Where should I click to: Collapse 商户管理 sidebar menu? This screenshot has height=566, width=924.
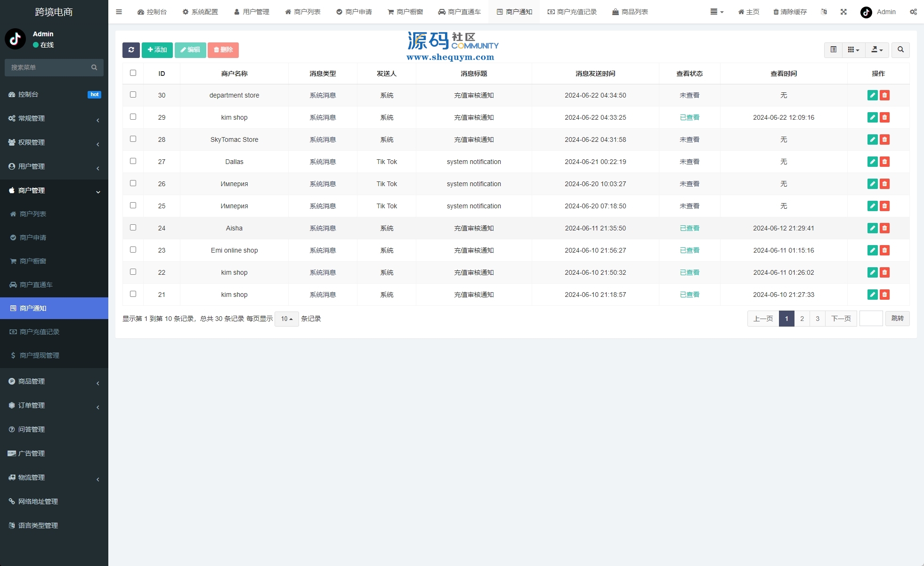coord(54,190)
